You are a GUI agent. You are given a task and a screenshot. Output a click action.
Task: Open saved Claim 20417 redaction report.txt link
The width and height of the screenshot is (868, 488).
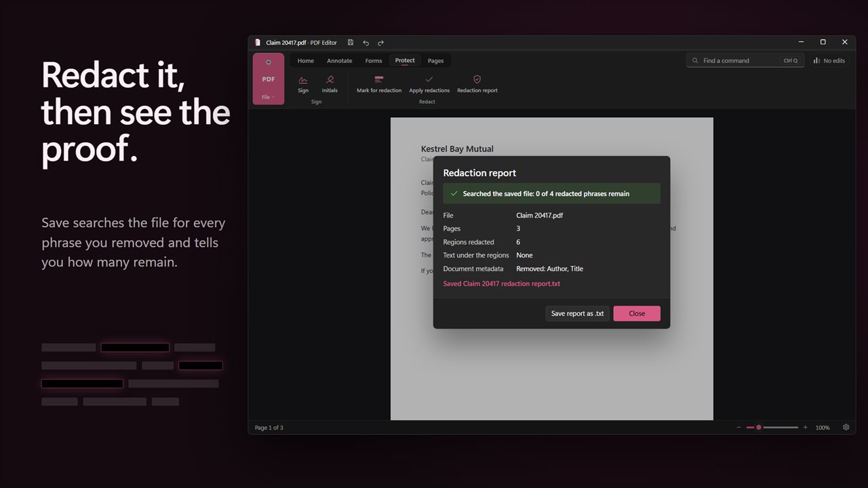click(502, 284)
